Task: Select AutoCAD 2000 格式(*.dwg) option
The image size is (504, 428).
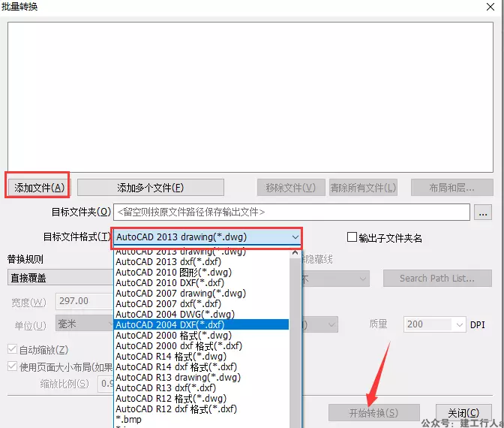Action: click(x=201, y=336)
